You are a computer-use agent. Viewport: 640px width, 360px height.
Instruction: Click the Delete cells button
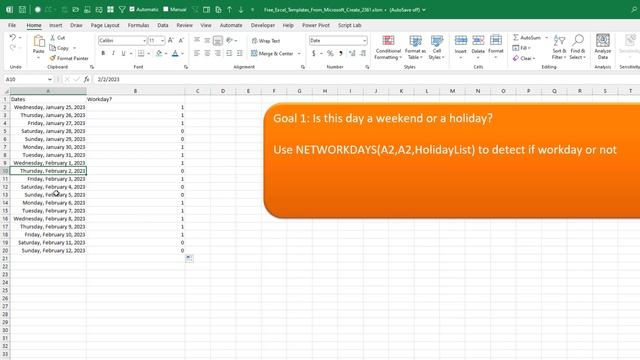(478, 47)
